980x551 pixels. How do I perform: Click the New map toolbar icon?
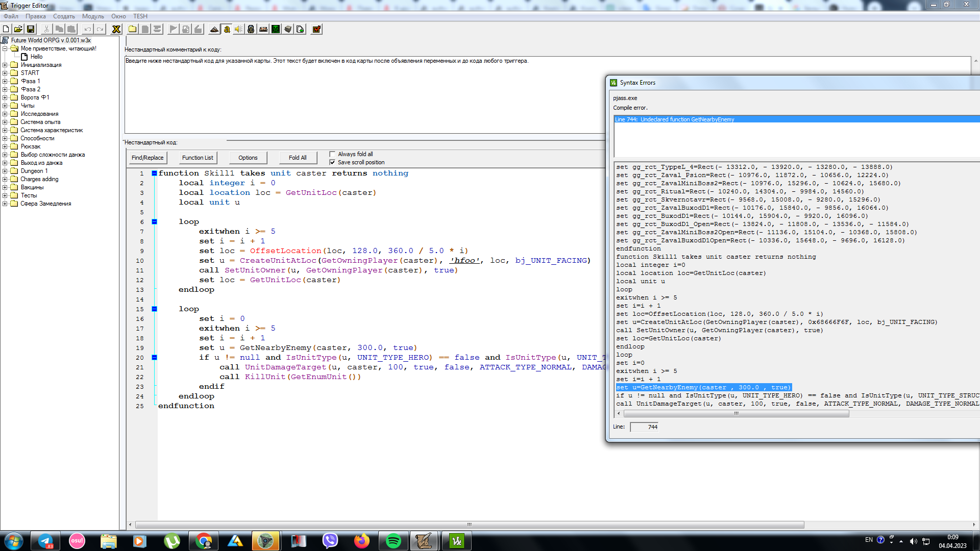[6, 30]
